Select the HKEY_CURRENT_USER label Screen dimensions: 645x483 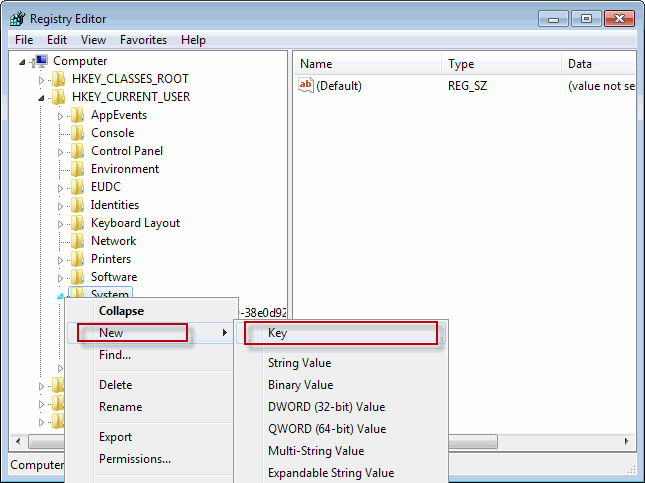[x=131, y=97]
